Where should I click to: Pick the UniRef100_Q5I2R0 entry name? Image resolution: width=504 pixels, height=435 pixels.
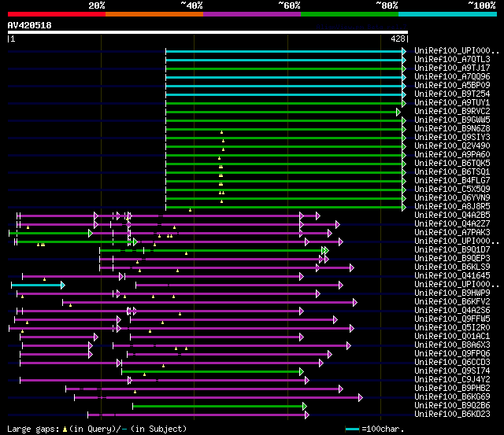452,328
